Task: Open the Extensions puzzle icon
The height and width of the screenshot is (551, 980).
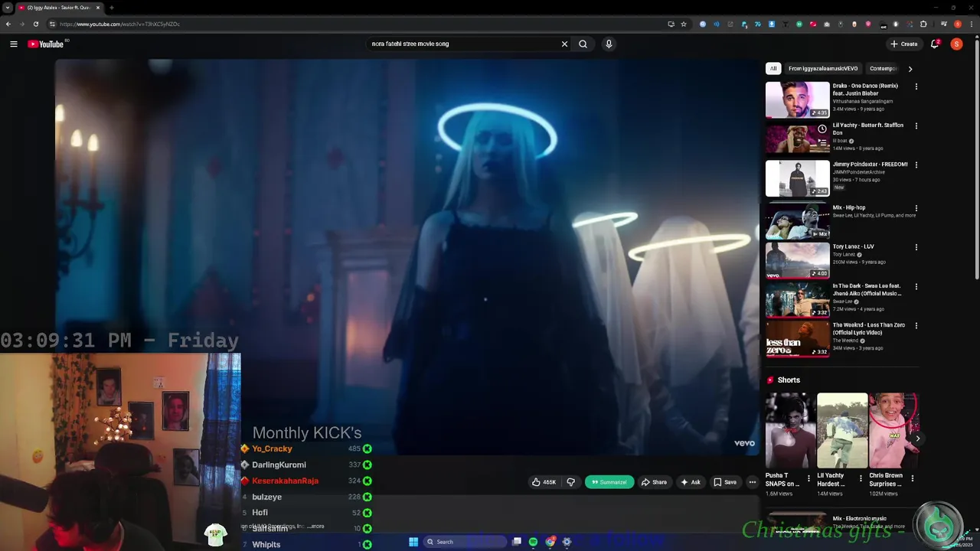Action: coord(923,24)
